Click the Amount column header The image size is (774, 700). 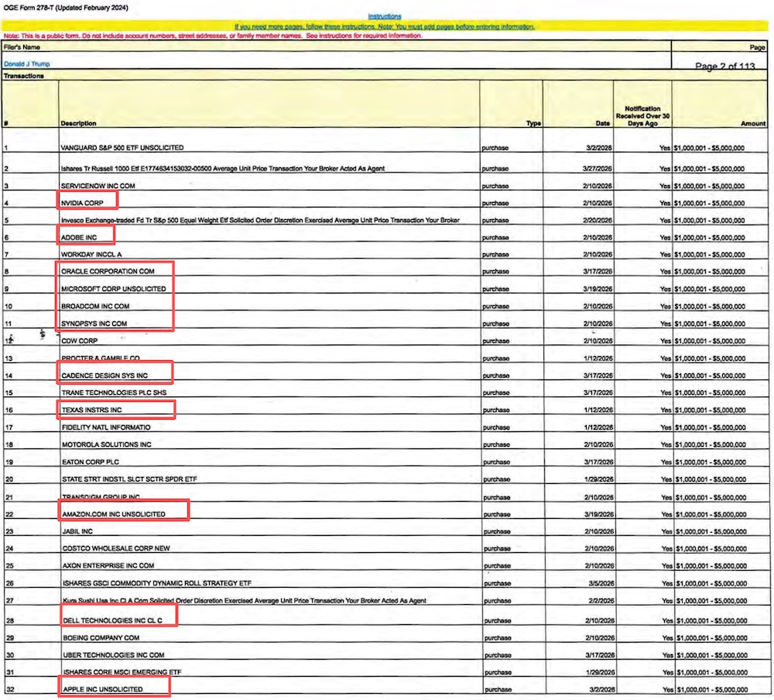tap(753, 123)
